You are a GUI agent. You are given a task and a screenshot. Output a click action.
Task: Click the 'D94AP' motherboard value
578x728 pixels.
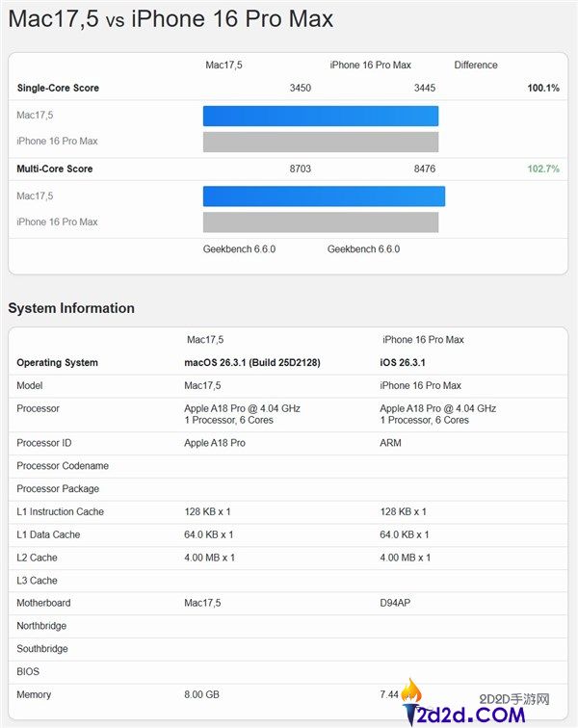(x=395, y=603)
